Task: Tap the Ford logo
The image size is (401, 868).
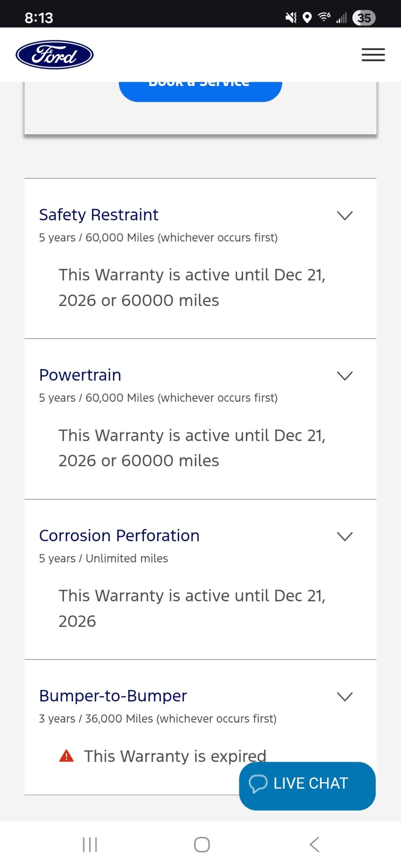Action: tap(54, 55)
